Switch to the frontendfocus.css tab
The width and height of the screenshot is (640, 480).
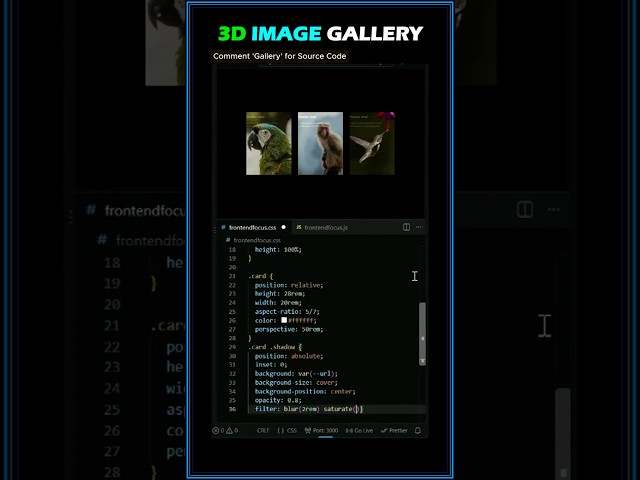tap(252, 227)
